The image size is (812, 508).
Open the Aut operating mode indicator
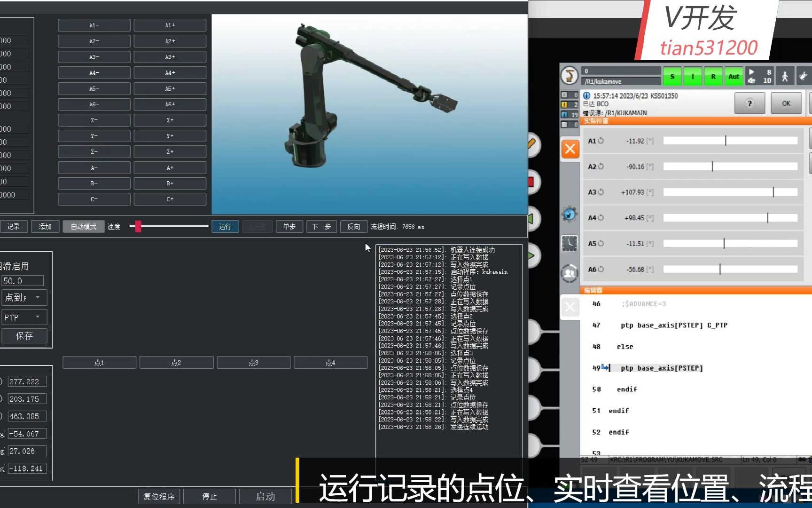tap(734, 76)
